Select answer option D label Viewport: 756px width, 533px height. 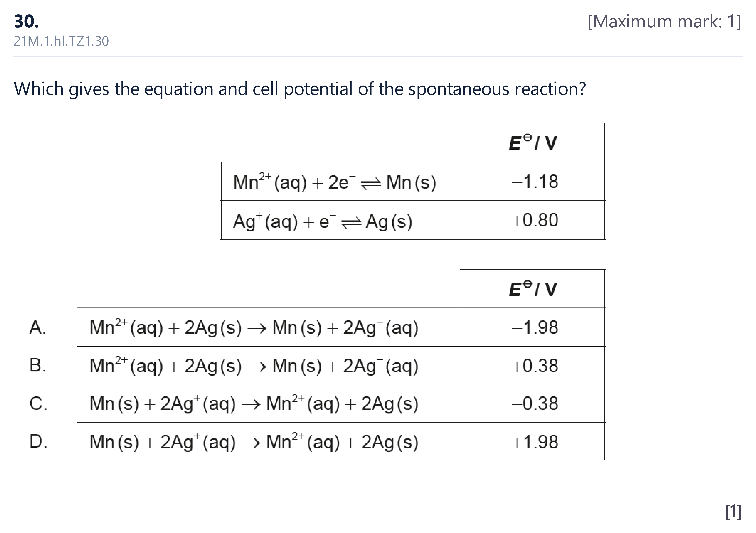coord(38,441)
